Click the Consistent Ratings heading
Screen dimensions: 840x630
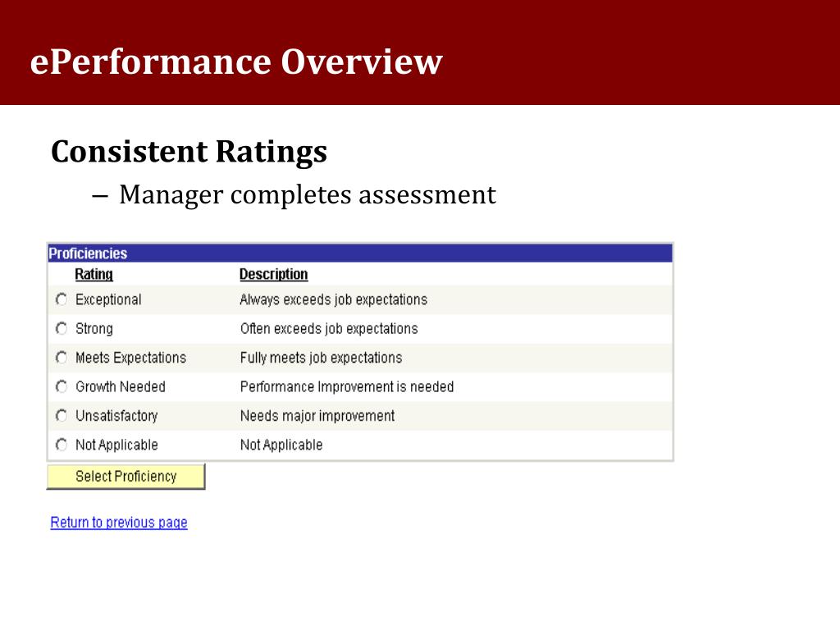(x=189, y=152)
